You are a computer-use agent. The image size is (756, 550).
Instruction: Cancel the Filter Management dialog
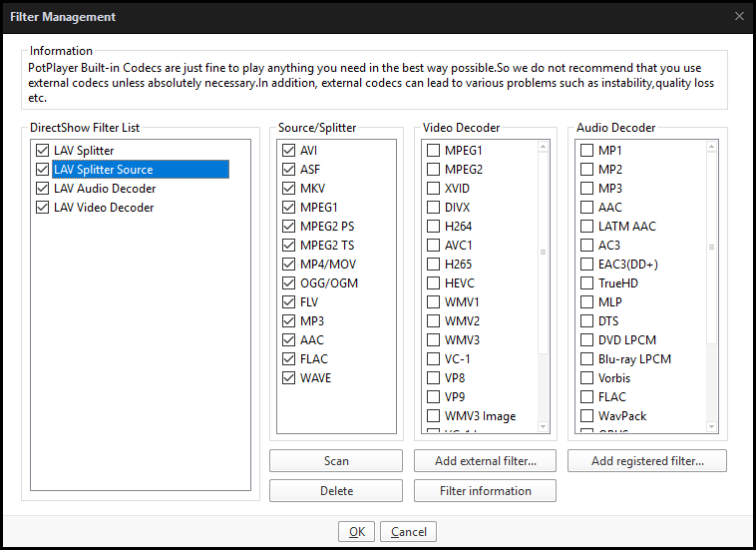point(408,532)
